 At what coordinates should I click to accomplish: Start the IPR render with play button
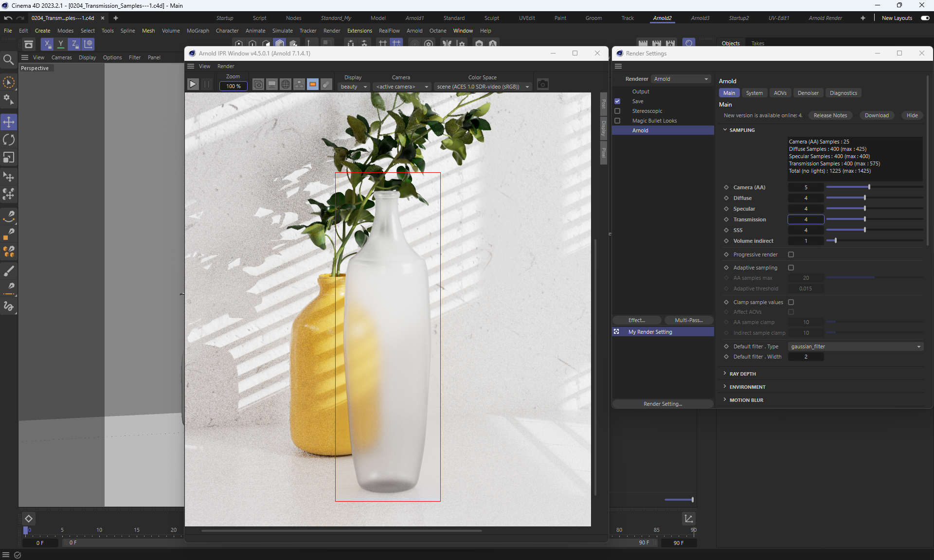[193, 85]
